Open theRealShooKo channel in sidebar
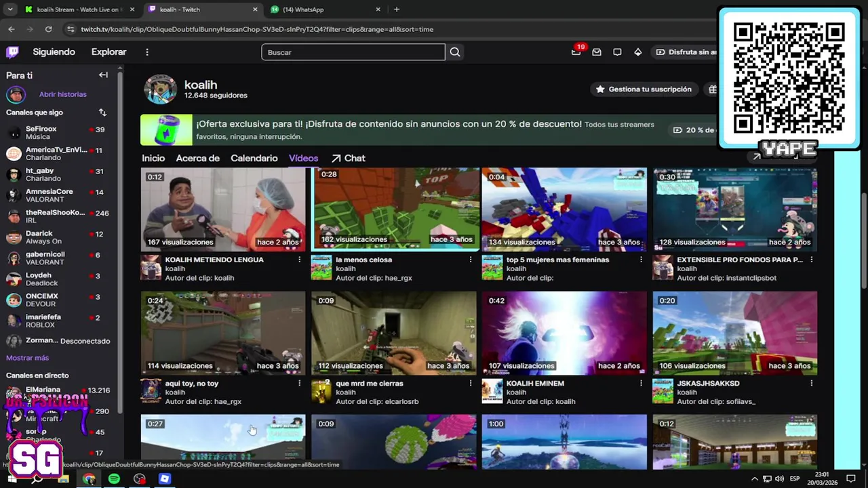Image resolution: width=868 pixels, height=488 pixels. click(x=60, y=217)
